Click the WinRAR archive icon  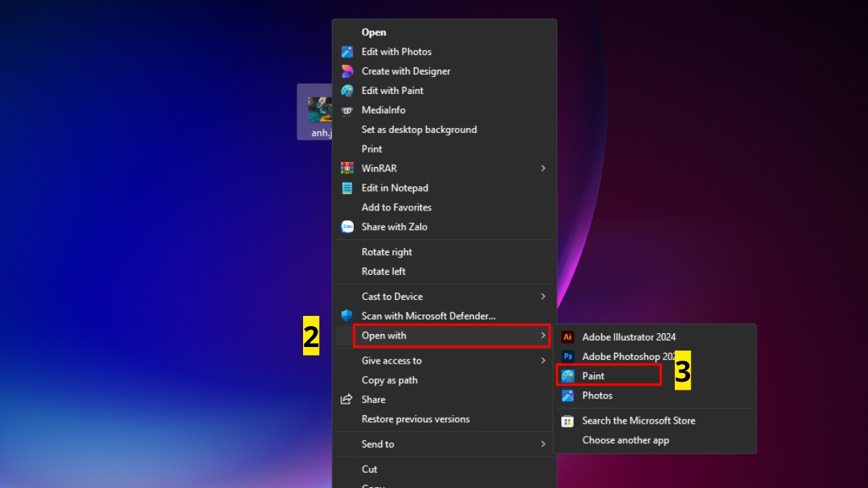click(348, 168)
